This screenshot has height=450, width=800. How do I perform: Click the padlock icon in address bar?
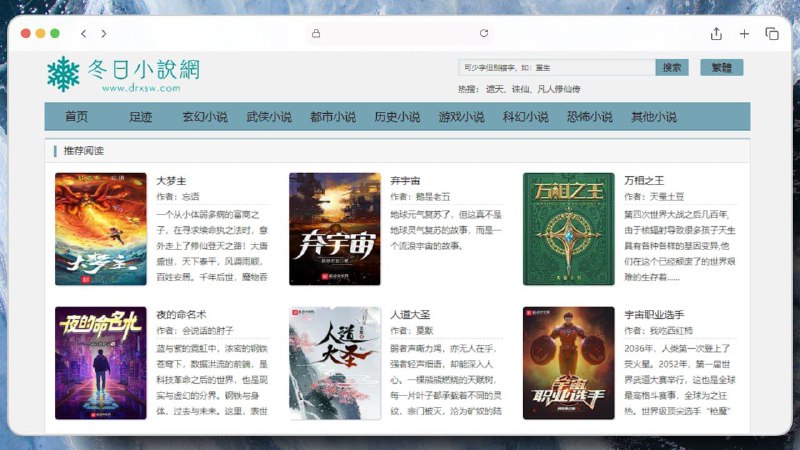[316, 34]
